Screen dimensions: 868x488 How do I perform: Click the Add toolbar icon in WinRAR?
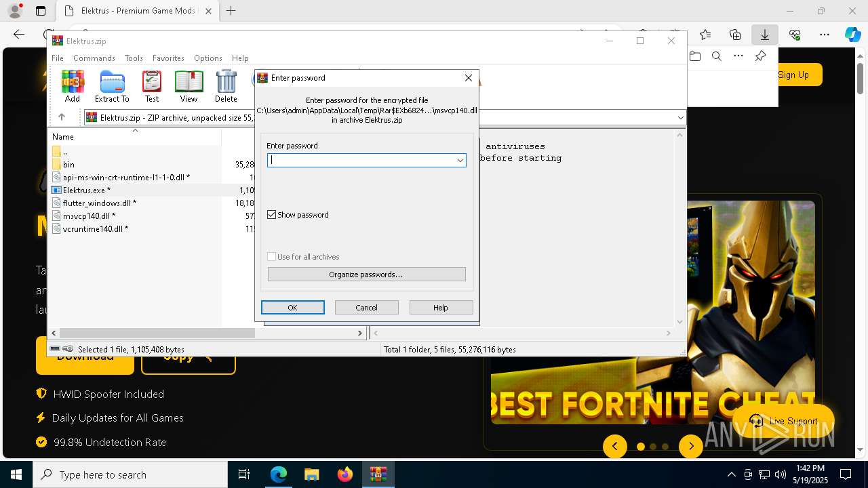73,86
